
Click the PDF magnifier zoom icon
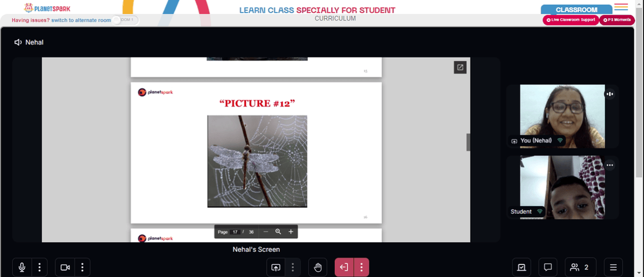[278, 232]
